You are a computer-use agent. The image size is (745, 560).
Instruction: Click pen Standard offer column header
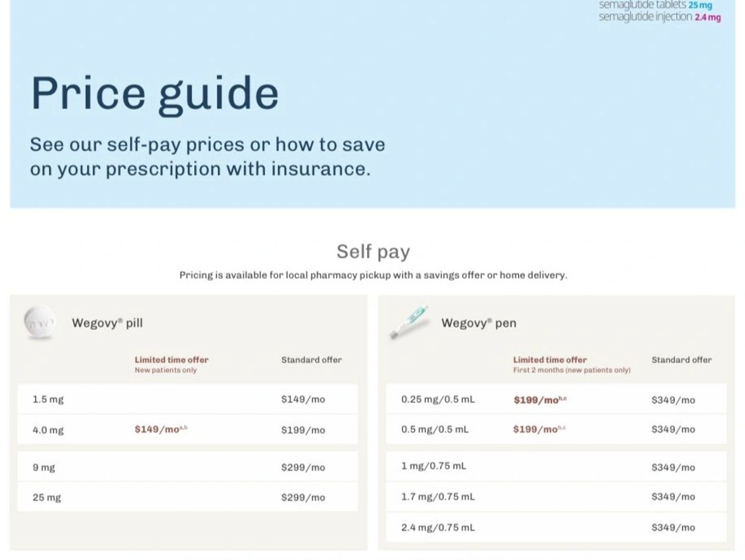(x=681, y=360)
